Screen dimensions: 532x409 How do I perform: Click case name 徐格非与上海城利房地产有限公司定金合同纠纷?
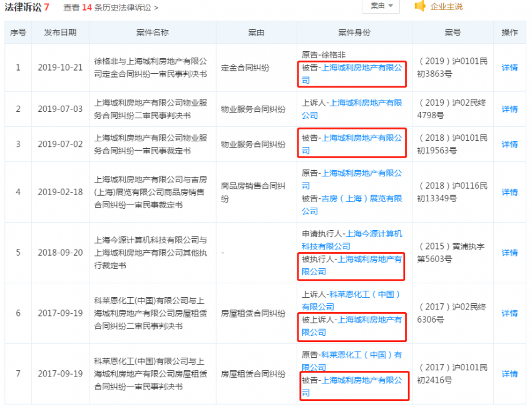[150, 68]
